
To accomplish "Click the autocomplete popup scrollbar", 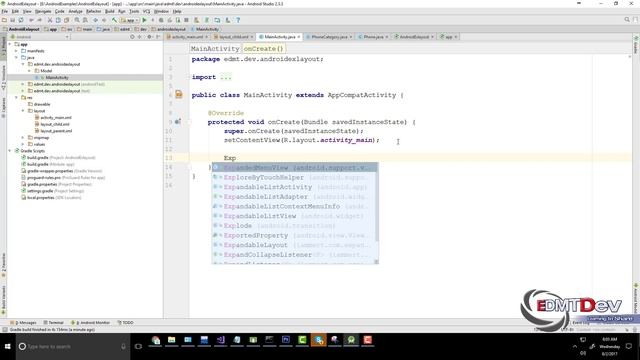I will pos(376,202).
